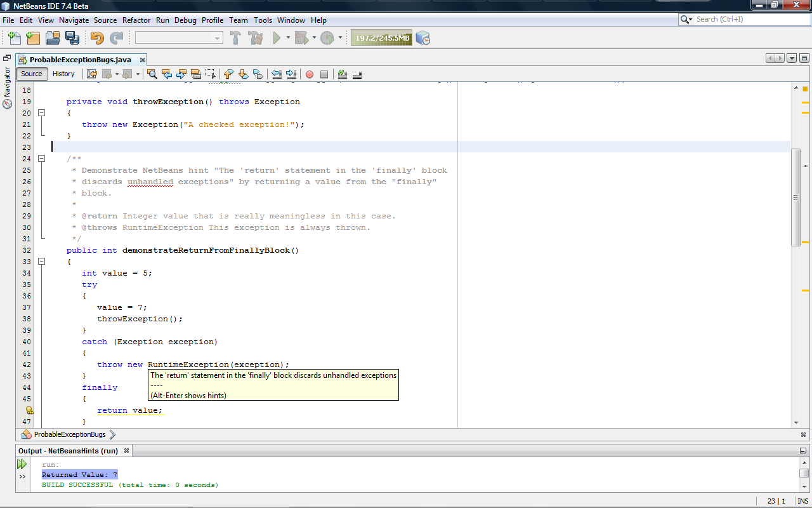Click the red Start Macro Recording button
The image size is (812, 508).
click(310, 74)
